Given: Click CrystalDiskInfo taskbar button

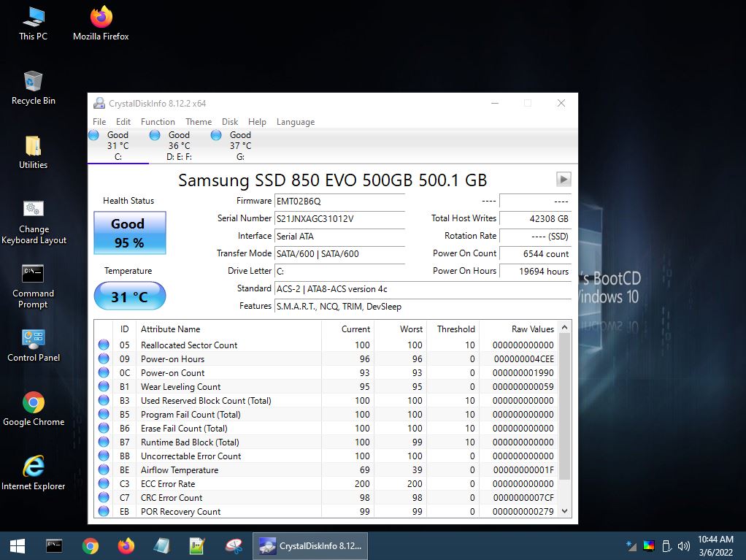Looking at the screenshot, I should tap(310, 545).
